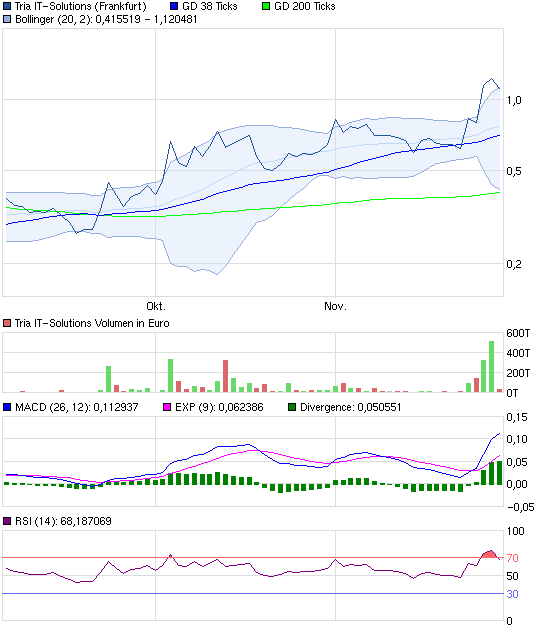Click the 0,10 MACD axis label

[517, 439]
